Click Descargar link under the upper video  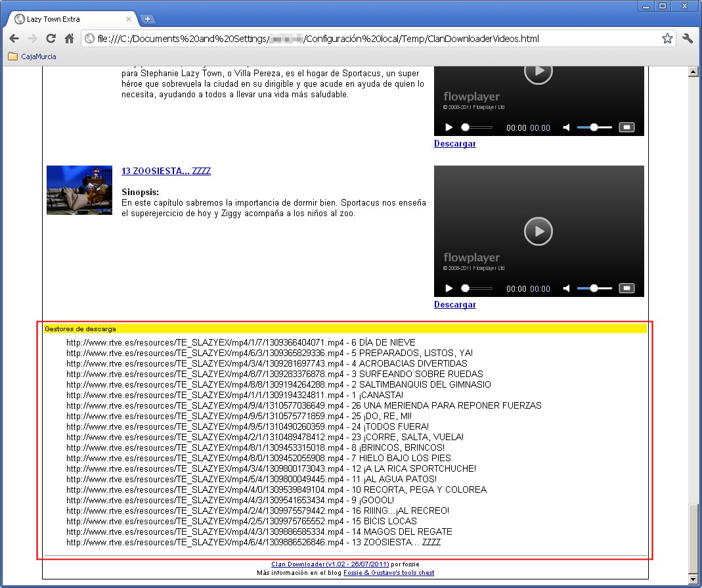455,144
